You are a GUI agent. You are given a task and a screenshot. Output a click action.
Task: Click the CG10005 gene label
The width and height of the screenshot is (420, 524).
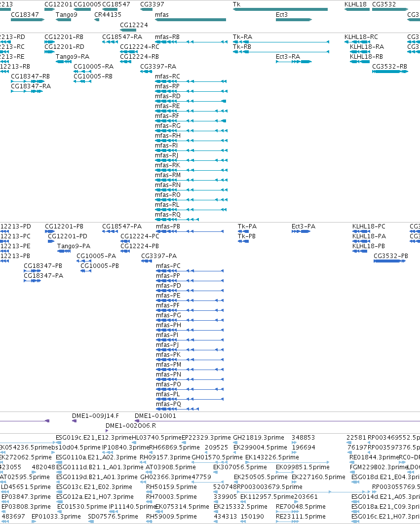click(x=87, y=4)
